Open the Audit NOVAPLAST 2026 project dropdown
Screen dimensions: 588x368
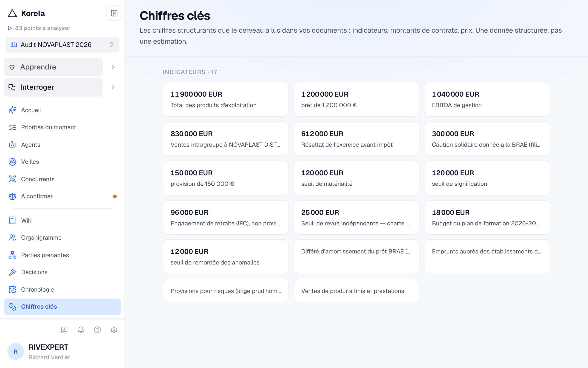tap(62, 45)
